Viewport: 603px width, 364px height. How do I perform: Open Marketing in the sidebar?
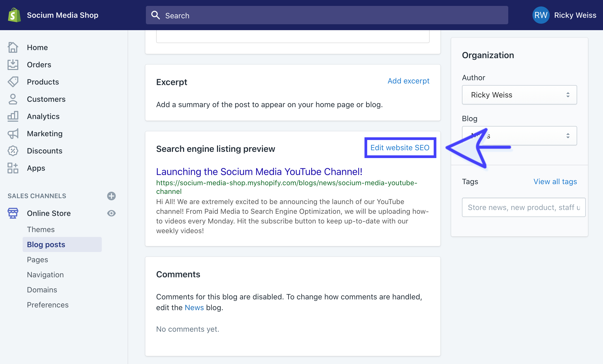(x=45, y=134)
